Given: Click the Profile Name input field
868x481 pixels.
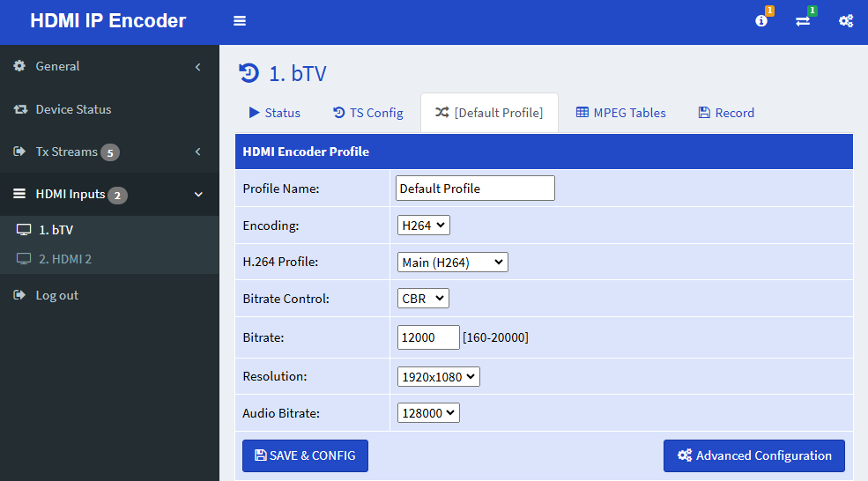Looking at the screenshot, I should point(476,189).
